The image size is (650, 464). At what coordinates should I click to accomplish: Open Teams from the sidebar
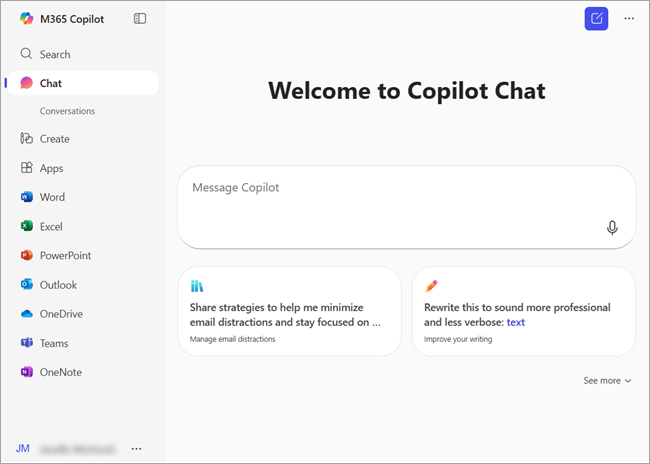[x=54, y=343]
